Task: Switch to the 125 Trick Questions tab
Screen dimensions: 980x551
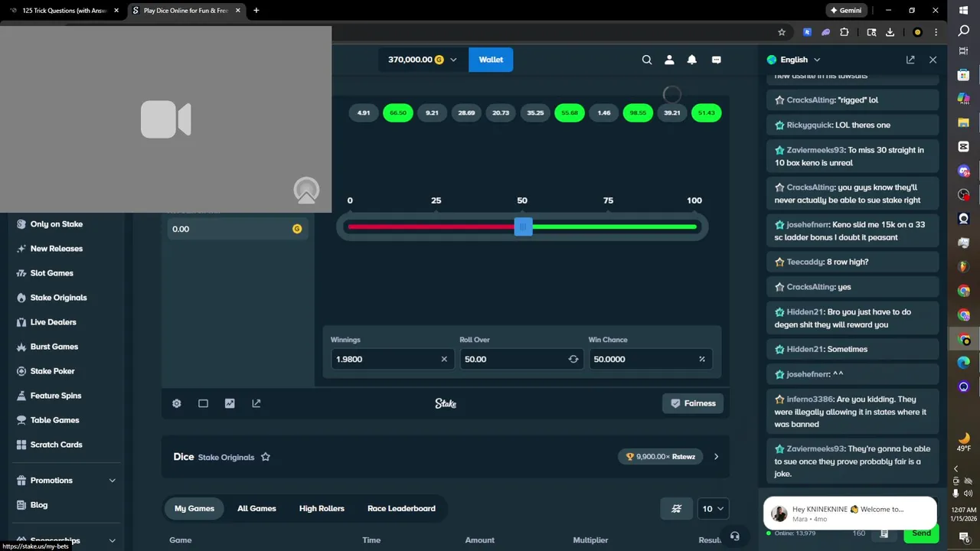Action: pos(65,11)
